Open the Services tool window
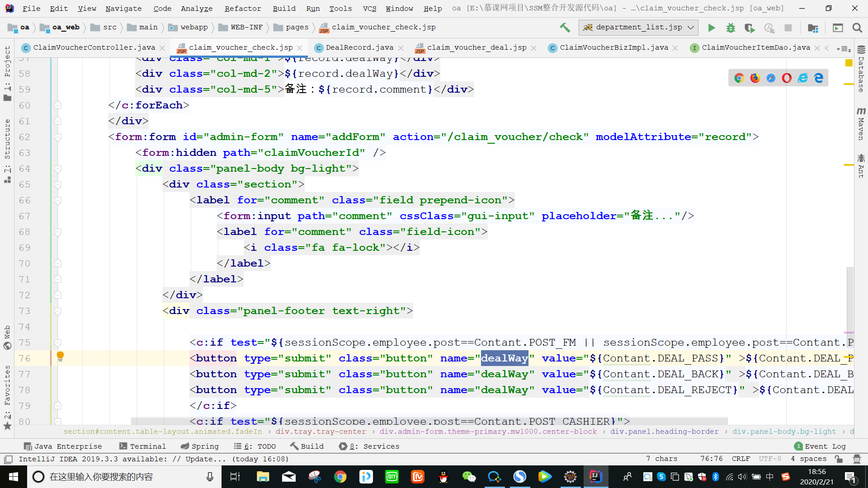Image resolution: width=868 pixels, height=488 pixels. point(369,446)
